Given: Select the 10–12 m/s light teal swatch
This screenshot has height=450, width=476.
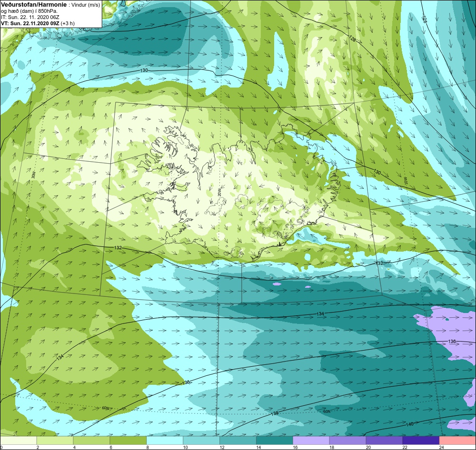Looking at the screenshot, I should point(201,440).
